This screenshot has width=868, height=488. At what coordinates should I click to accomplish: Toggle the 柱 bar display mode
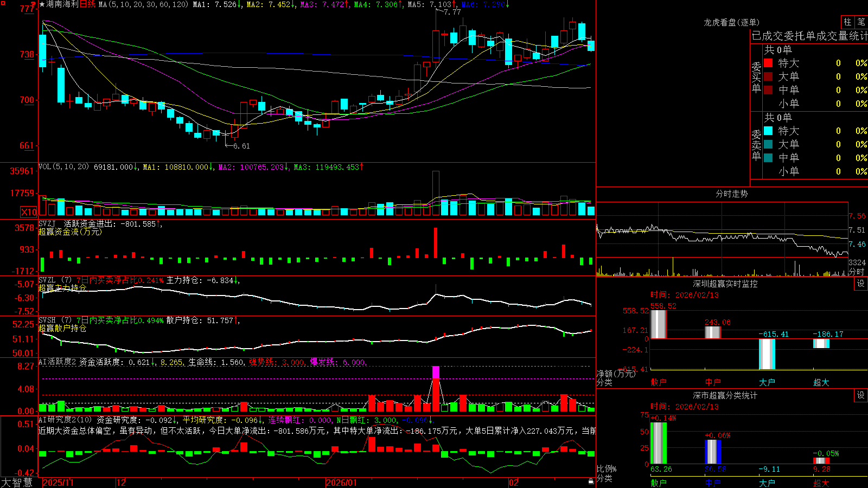point(847,22)
